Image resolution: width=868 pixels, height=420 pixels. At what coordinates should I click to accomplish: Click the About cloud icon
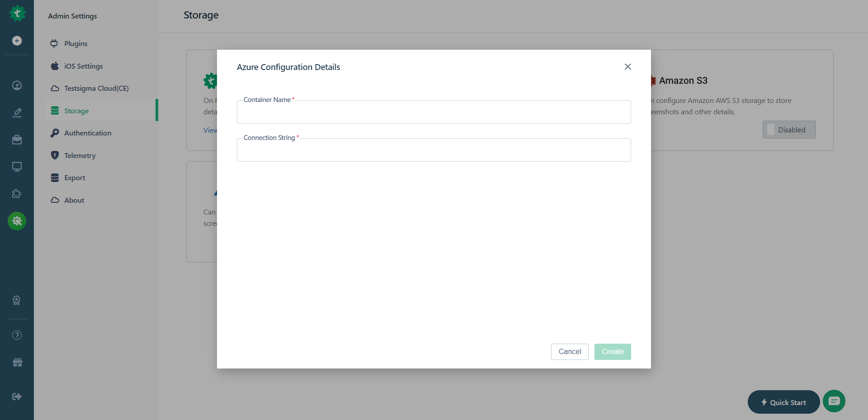55,200
